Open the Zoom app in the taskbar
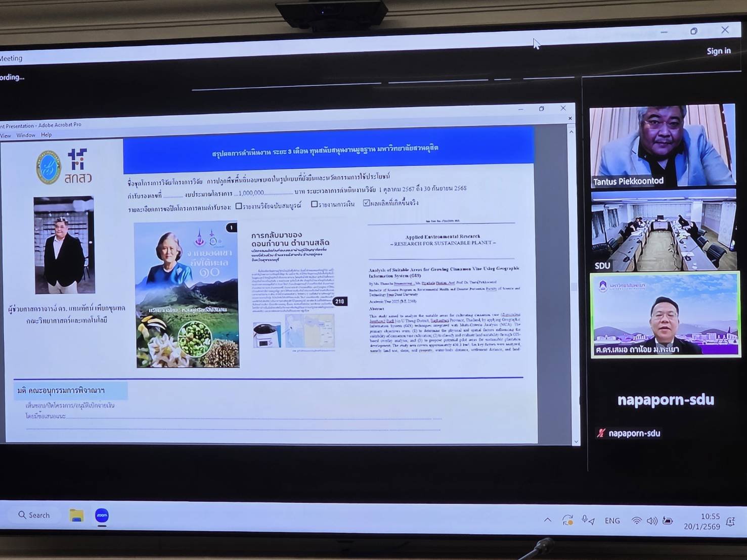Screen dimensions: 747x560 (x=102, y=516)
